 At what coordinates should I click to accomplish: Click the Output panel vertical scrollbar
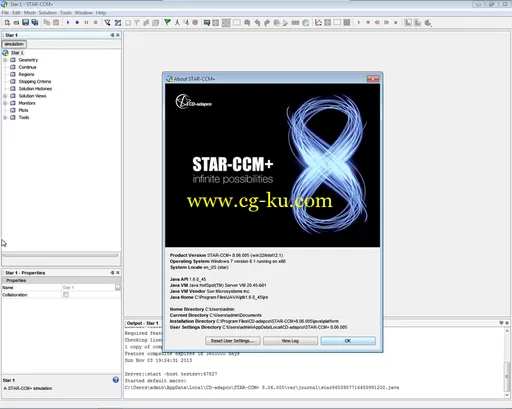[x=507, y=363]
